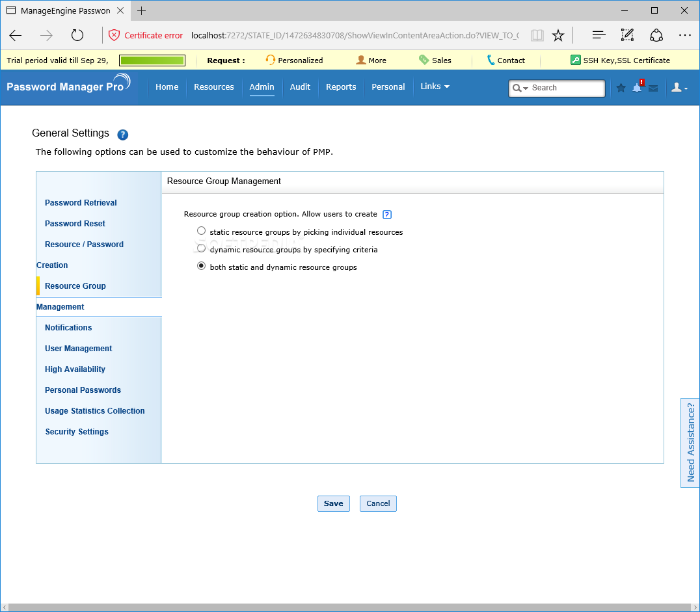Open a new browser tab with plus
Viewport: 700px width, 612px height.
pos(142,10)
